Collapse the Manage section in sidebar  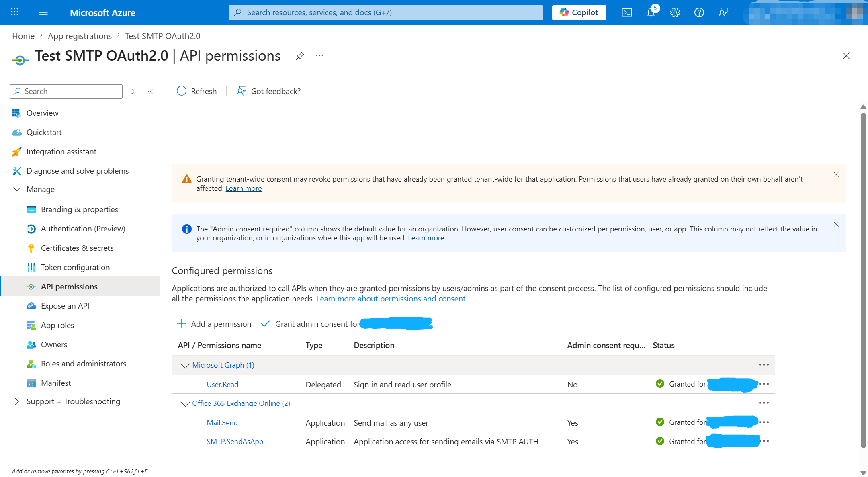coord(17,189)
